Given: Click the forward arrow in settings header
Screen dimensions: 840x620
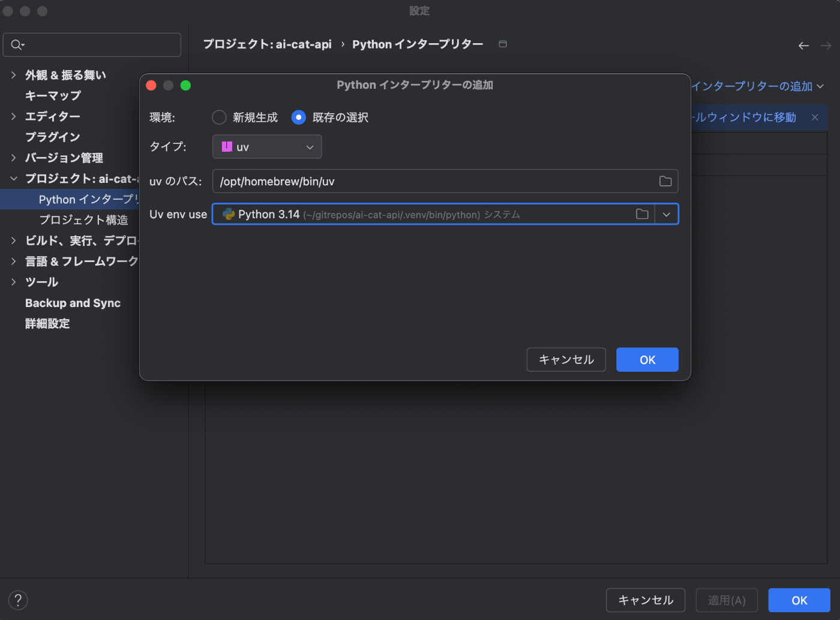Looking at the screenshot, I should (x=826, y=46).
